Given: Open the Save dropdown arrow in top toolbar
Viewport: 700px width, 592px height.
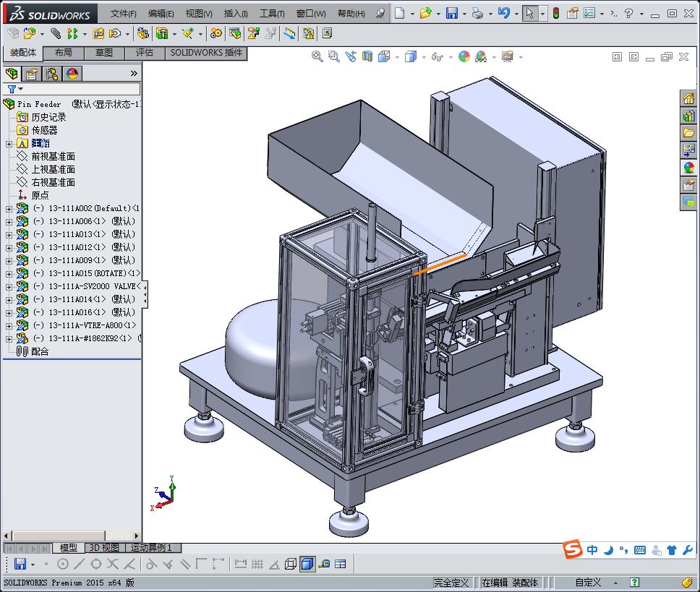Looking at the screenshot, I should 464,14.
